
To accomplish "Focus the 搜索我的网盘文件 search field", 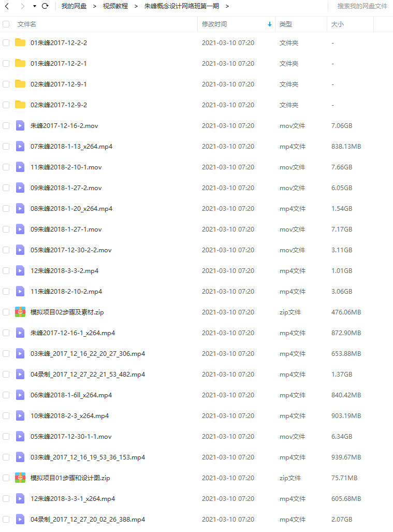I will pyautogui.click(x=362, y=6).
